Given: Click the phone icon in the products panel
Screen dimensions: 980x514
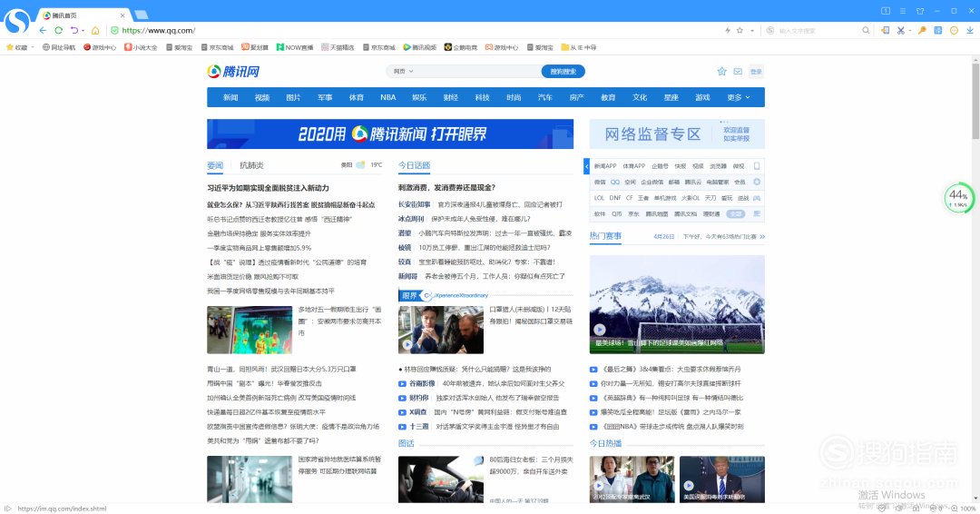Looking at the screenshot, I should coord(757,165).
